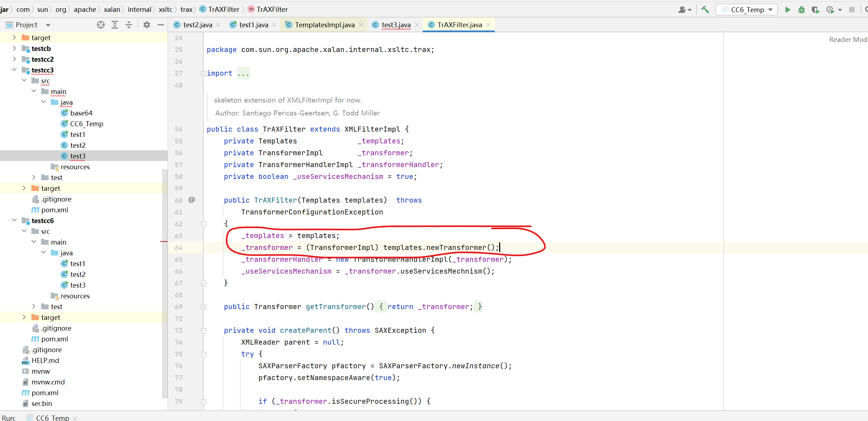This screenshot has width=868, height=421.
Task: Click the Expand All icon in Project panel
Action: click(x=115, y=25)
